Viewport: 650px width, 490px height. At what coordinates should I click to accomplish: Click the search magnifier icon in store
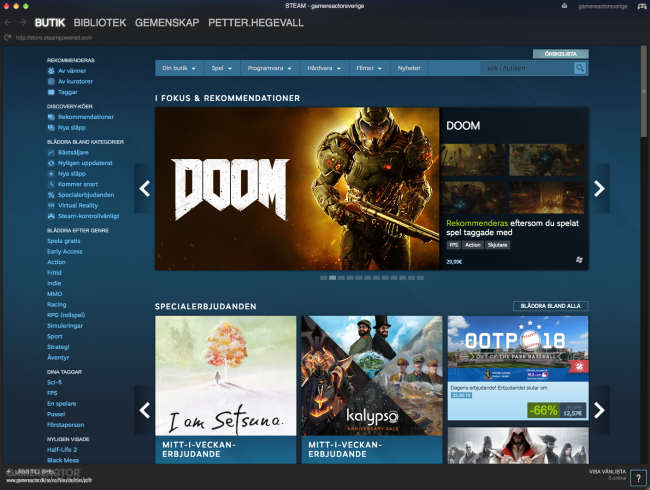(x=580, y=68)
